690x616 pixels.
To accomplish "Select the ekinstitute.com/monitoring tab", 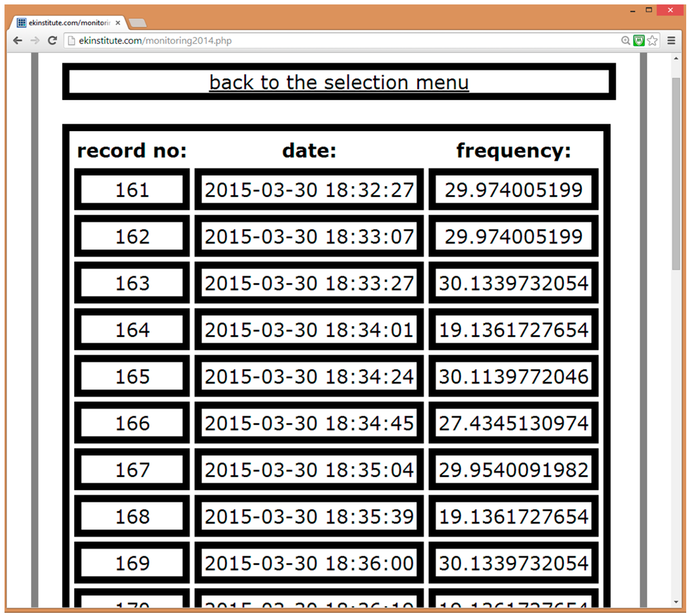I will pyautogui.click(x=68, y=23).
